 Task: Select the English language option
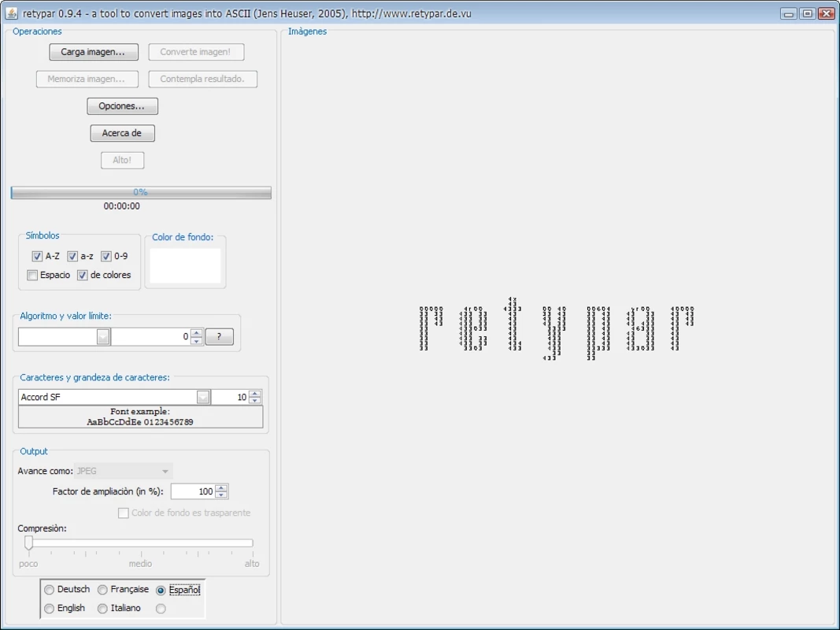[x=50, y=609]
